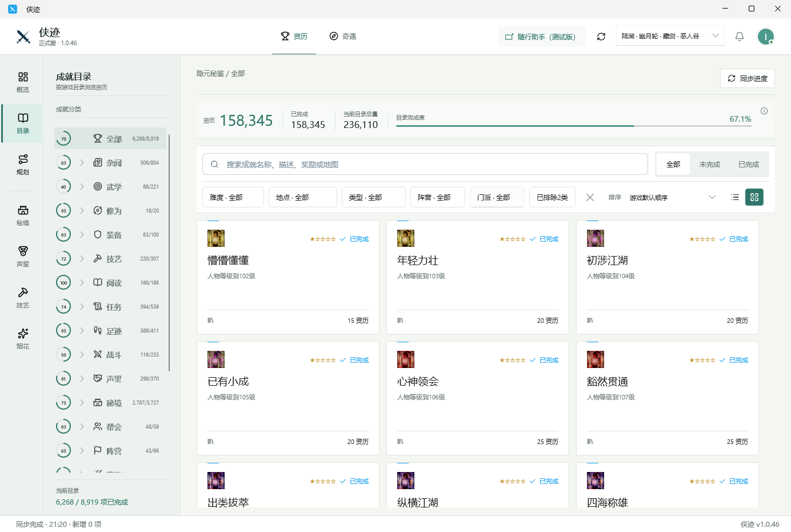
Task: Clear filters with the X icon
Action: coord(590,197)
